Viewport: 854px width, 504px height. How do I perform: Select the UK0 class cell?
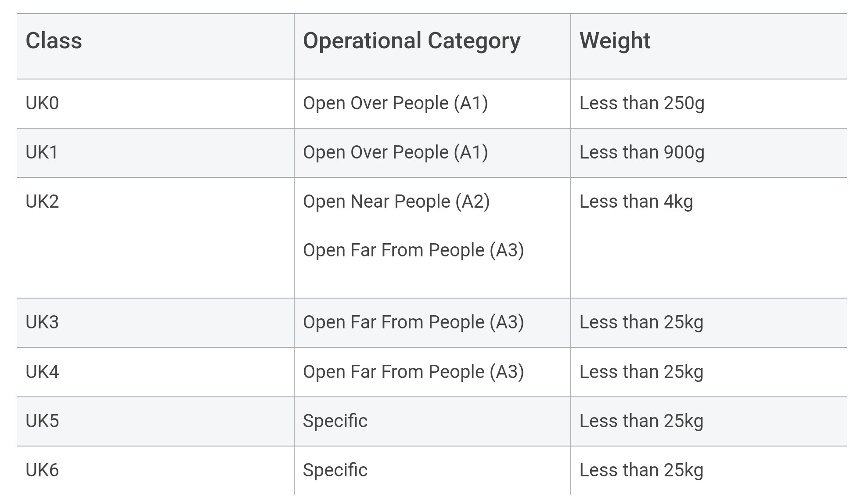click(x=42, y=104)
